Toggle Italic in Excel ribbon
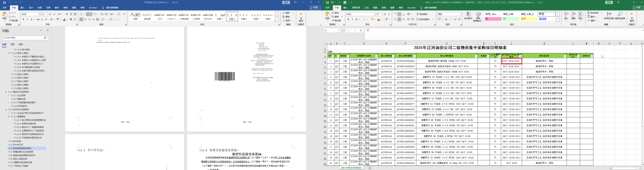 pos(352,19)
